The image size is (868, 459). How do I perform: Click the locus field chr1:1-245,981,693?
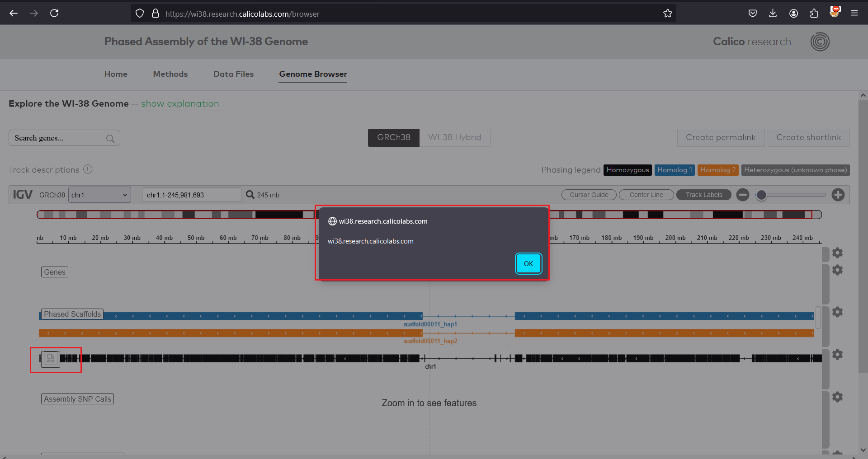tap(191, 195)
